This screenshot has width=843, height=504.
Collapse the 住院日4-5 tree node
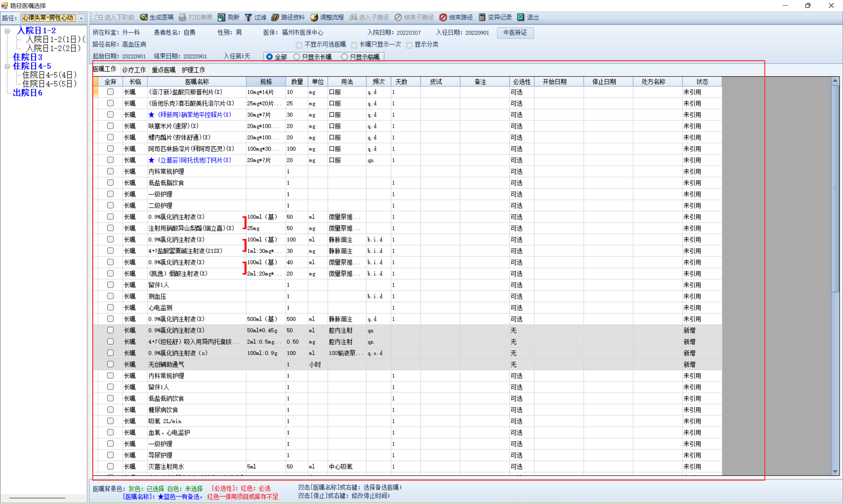pyautogui.click(x=7, y=66)
